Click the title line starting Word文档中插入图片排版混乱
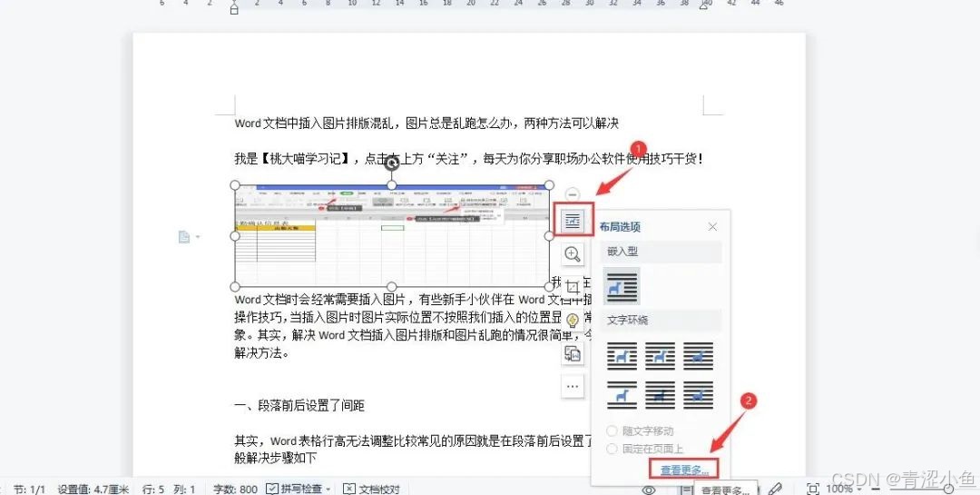Viewport: 980px width, 495px height. (426, 124)
